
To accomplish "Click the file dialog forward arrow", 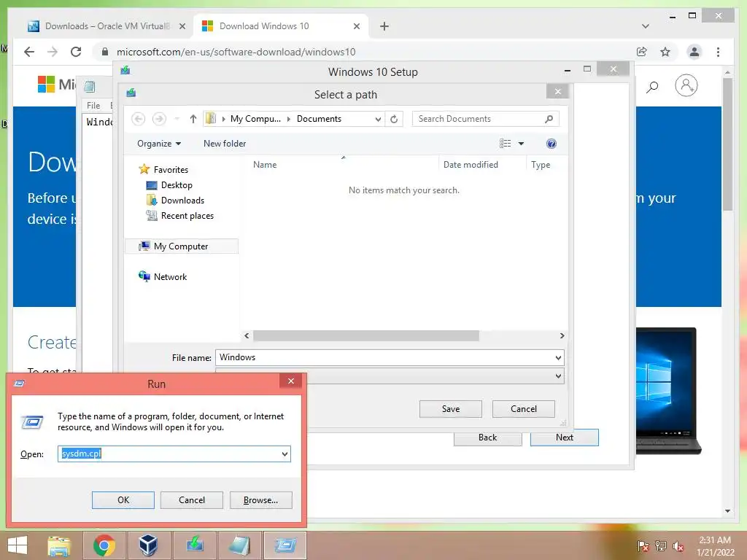I will pos(159,119).
